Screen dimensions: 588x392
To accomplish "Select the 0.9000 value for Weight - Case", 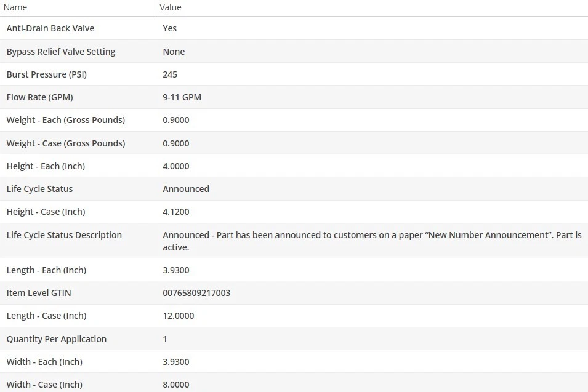I will (x=176, y=143).
